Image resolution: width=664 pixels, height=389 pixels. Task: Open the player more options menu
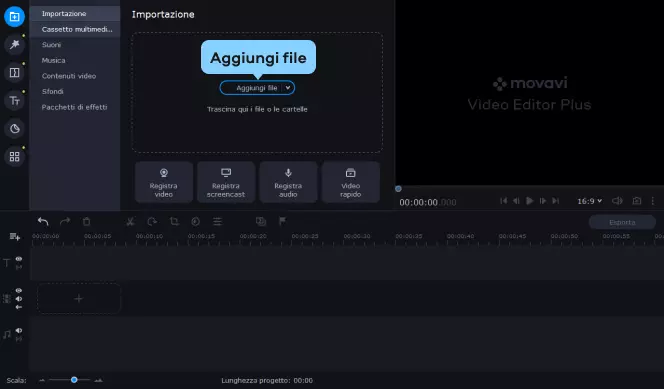653,201
